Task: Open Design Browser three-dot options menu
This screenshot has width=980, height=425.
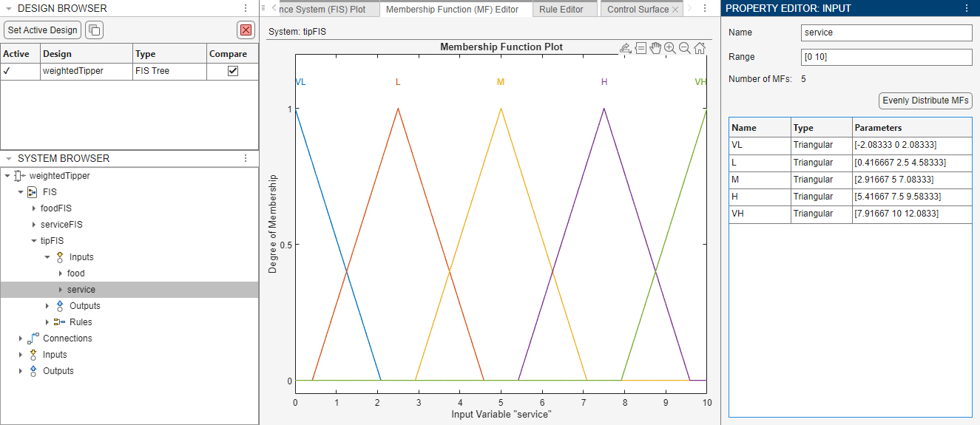Action: click(x=246, y=8)
